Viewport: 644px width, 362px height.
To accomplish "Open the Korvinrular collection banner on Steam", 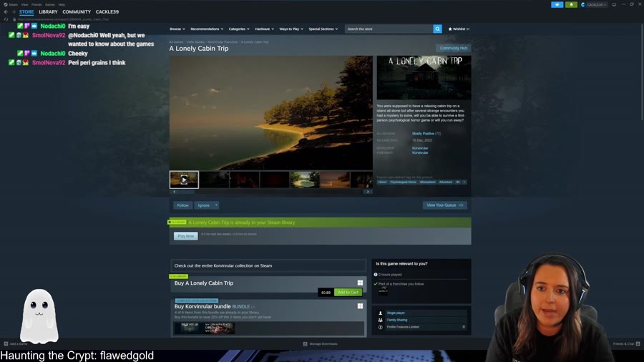I will click(x=268, y=265).
